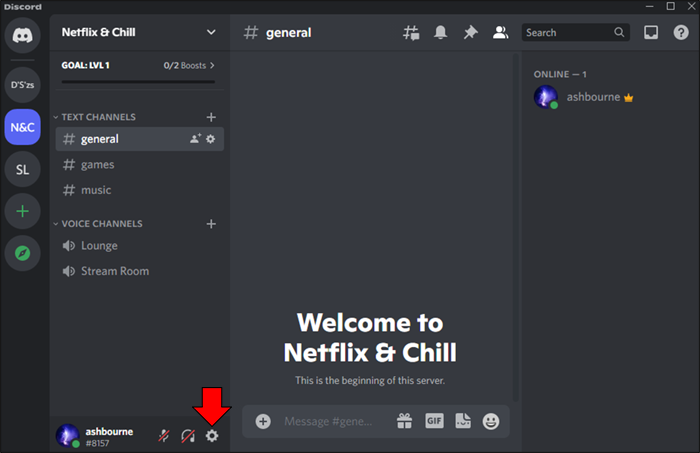
Task: Create a new text channel plus
Action: [x=211, y=117]
